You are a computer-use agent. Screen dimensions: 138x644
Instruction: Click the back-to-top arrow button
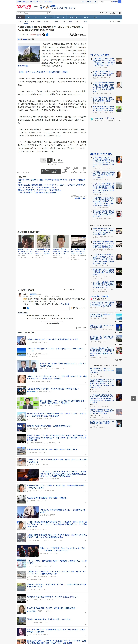coord(133,398)
